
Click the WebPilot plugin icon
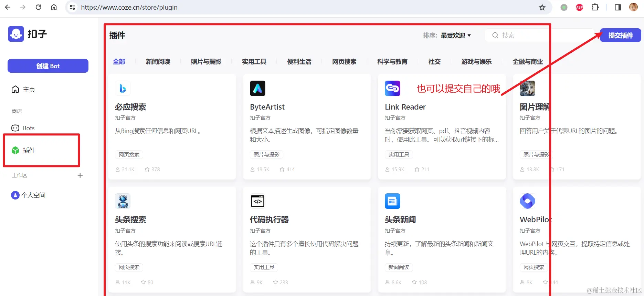[x=527, y=201]
